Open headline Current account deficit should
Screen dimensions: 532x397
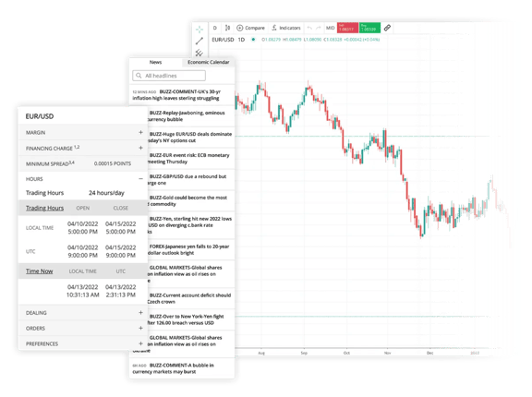click(191, 298)
